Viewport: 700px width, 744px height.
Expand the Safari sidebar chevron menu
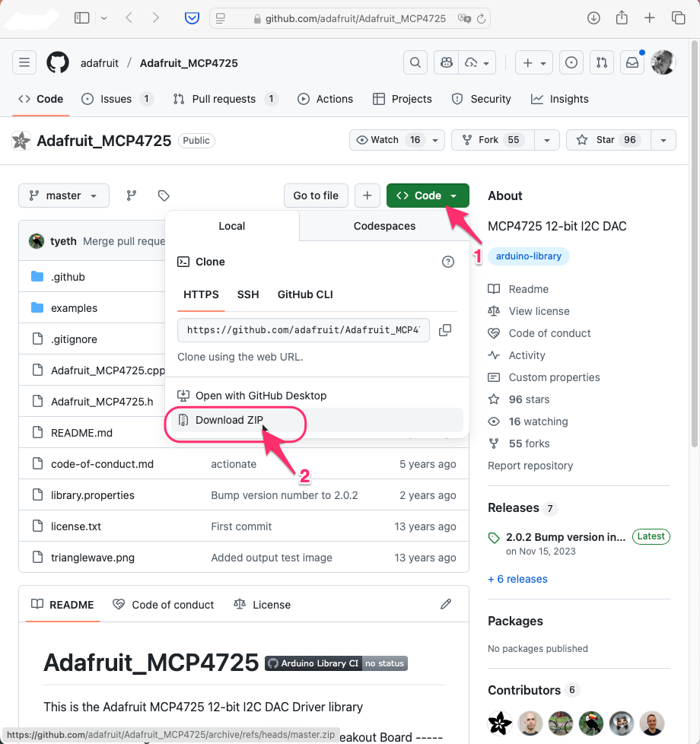104,18
